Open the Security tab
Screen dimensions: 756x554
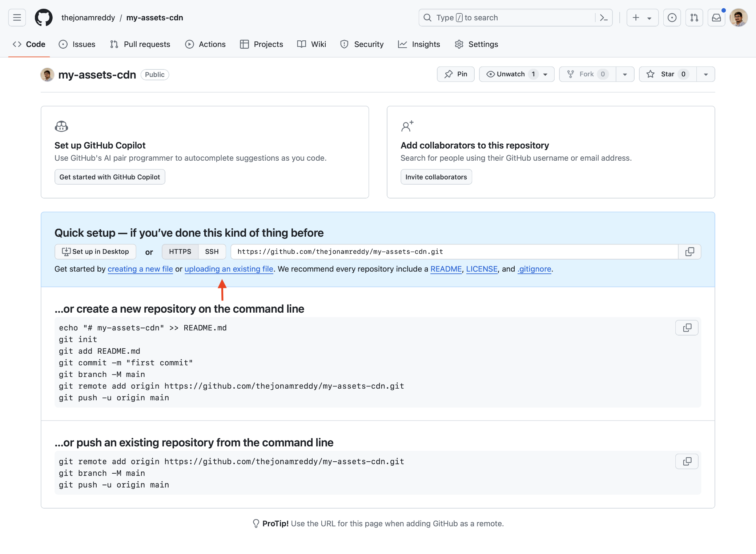pyautogui.click(x=362, y=44)
